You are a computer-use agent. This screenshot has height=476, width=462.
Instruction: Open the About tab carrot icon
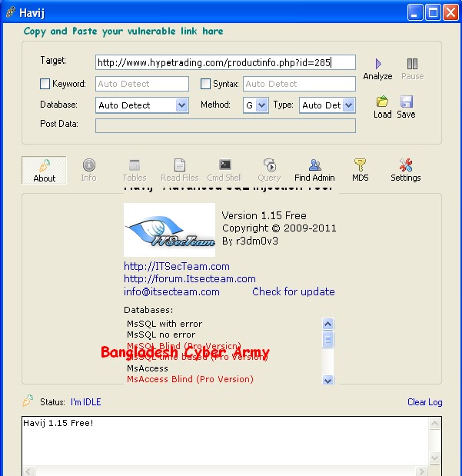[x=45, y=165]
